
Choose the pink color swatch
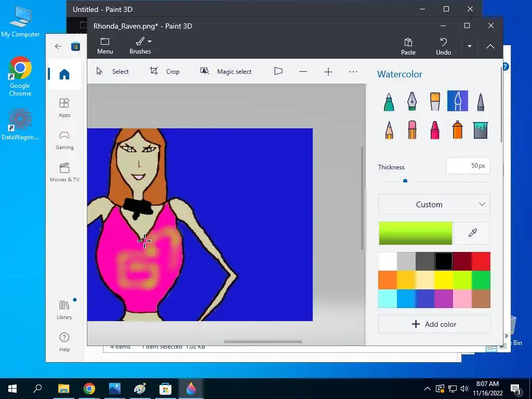[x=462, y=299]
